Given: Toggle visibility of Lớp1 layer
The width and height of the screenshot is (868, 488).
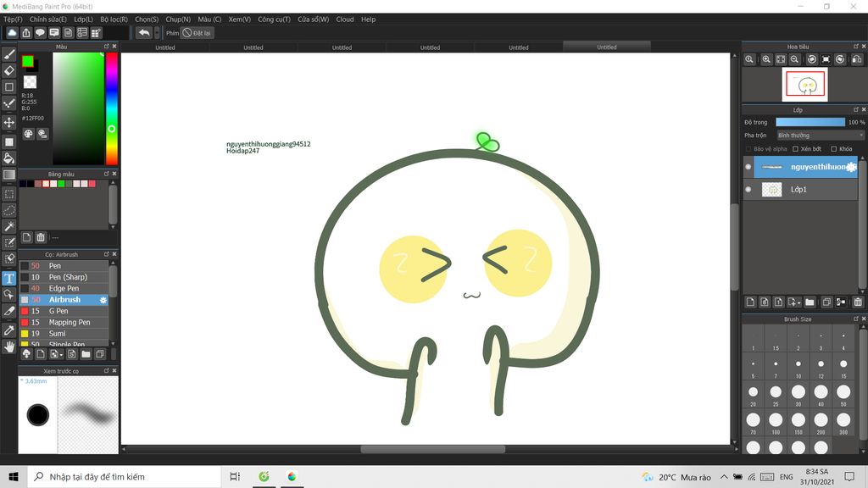Looking at the screenshot, I should [x=748, y=189].
